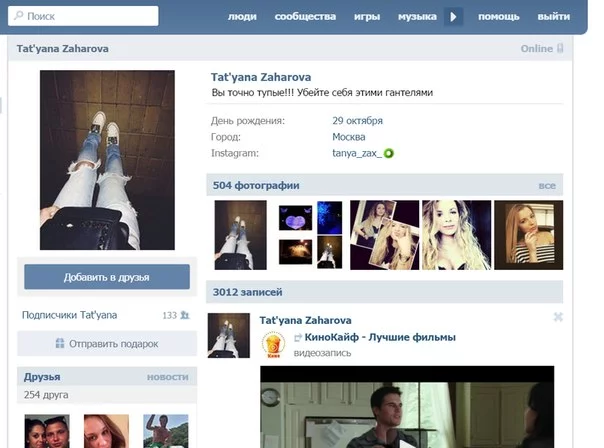The image size is (604, 448).
Task: Open the КиноКайф community avatar icon
Action: pyautogui.click(x=273, y=344)
